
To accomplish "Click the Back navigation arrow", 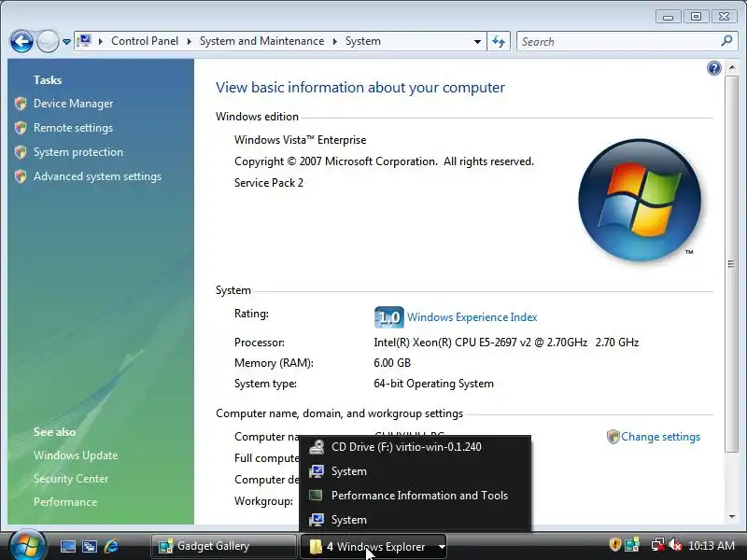I will click(21, 41).
